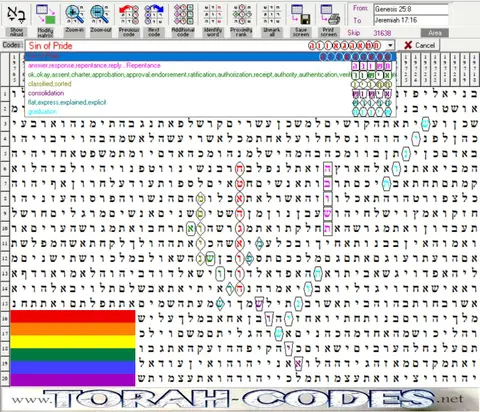
Task: Click the 'Codes :' label
Action: (12, 45)
